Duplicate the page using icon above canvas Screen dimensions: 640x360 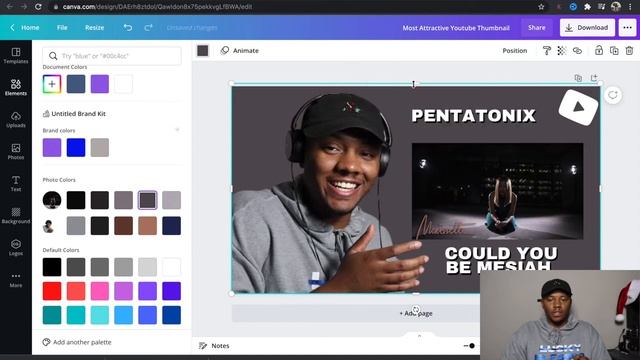tap(578, 78)
